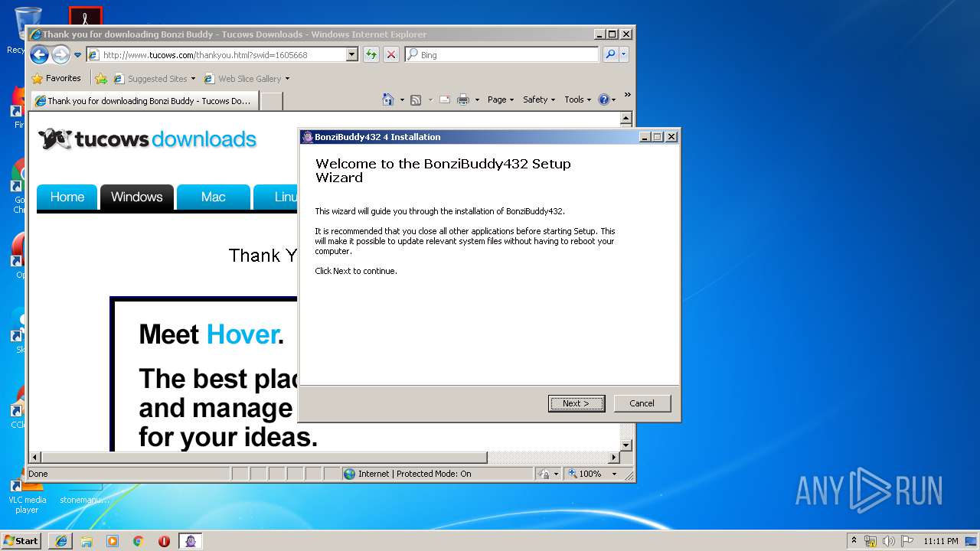Show hidden command bar items chevron
The height and width of the screenshot is (551, 980).
(x=627, y=95)
